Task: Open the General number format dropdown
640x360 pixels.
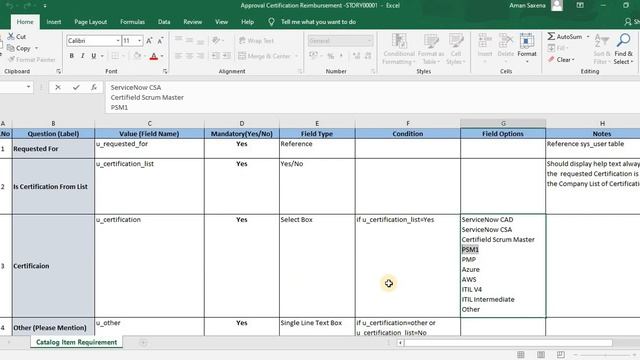Action: pos(370,41)
